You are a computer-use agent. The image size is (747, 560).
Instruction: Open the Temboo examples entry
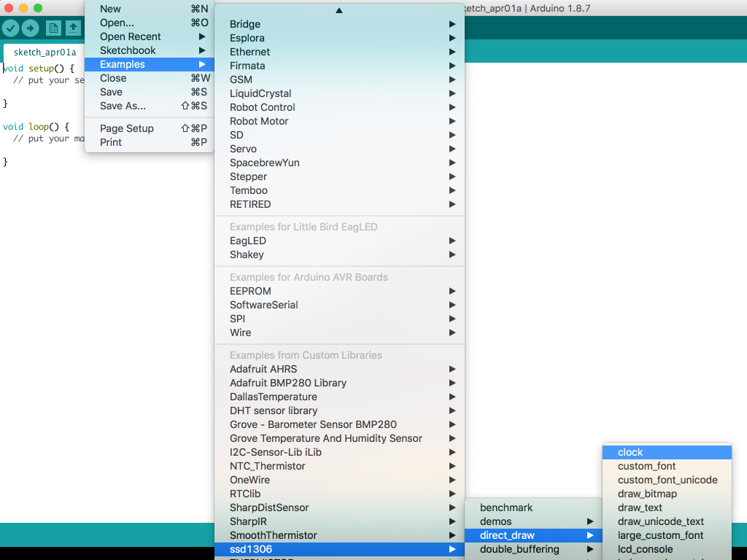point(340,190)
